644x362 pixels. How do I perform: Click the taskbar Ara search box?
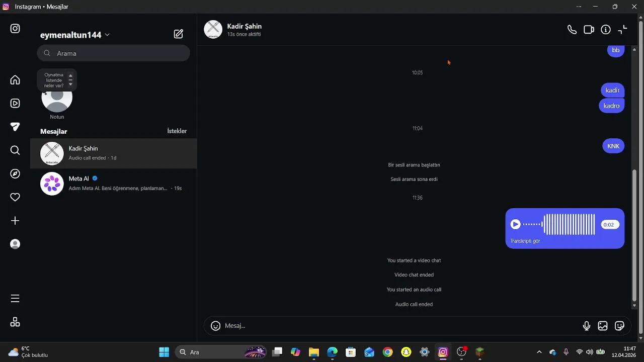[221, 352]
